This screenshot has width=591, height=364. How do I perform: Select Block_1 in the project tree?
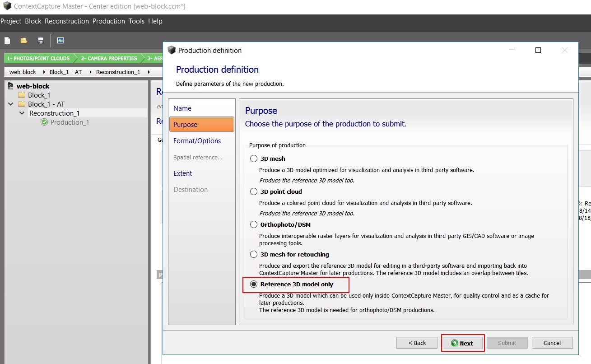(39, 95)
